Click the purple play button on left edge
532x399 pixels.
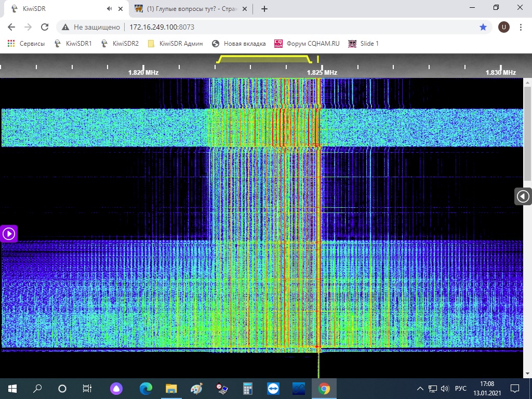[9, 234]
